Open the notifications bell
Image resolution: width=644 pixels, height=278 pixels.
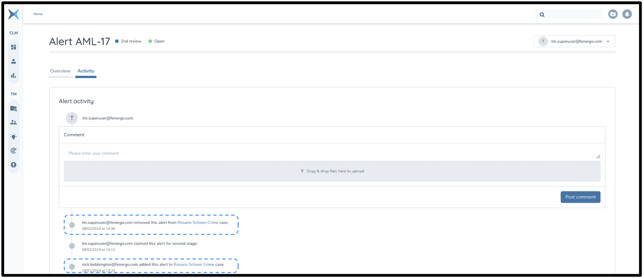(x=627, y=14)
